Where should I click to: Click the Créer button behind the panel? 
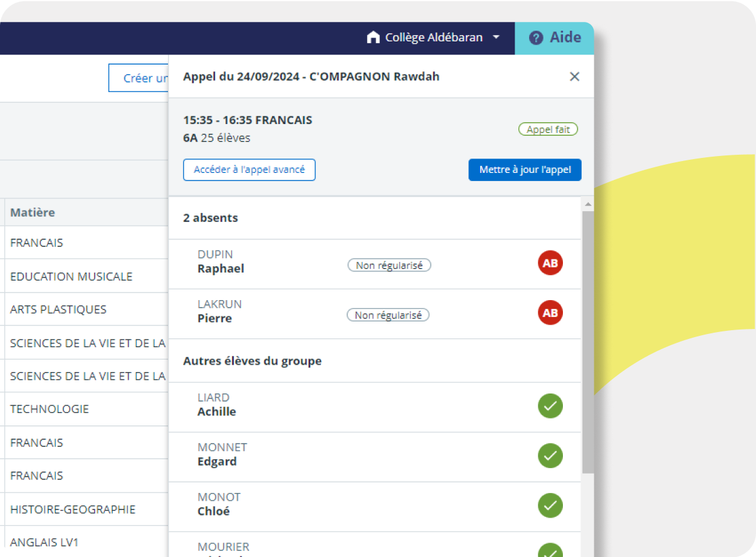coord(139,78)
